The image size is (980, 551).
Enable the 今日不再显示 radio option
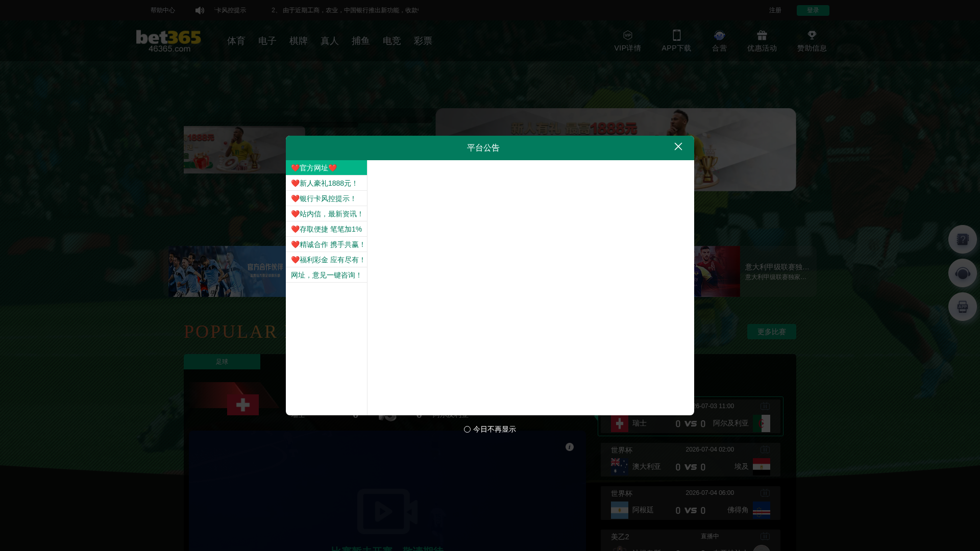[467, 430]
